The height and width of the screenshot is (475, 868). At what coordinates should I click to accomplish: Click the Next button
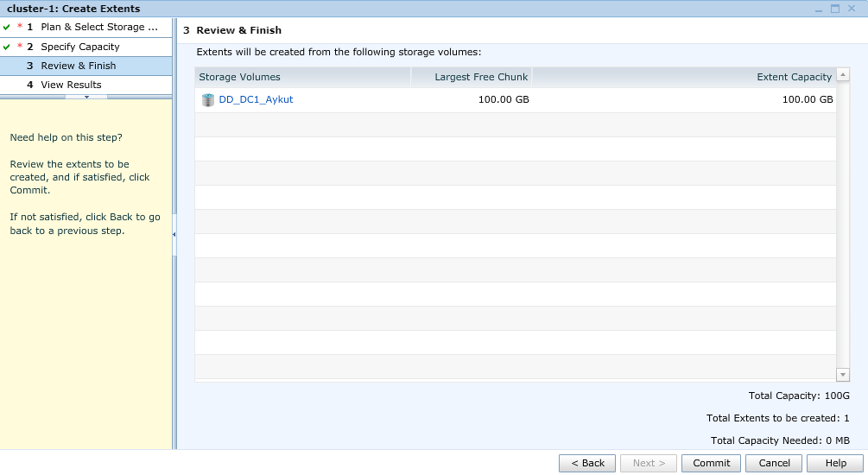pyautogui.click(x=649, y=464)
